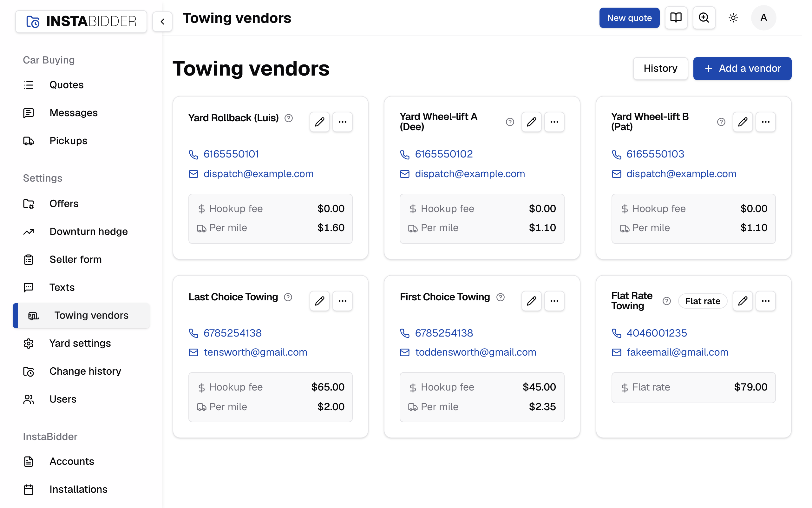
Task: Click the $2.35 per mile value
Action: [542, 407]
